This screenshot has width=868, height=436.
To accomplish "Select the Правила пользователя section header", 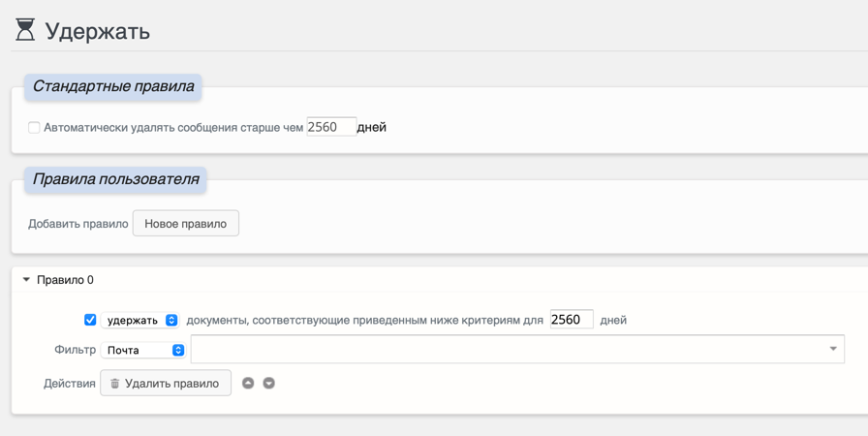I will pos(115,179).
